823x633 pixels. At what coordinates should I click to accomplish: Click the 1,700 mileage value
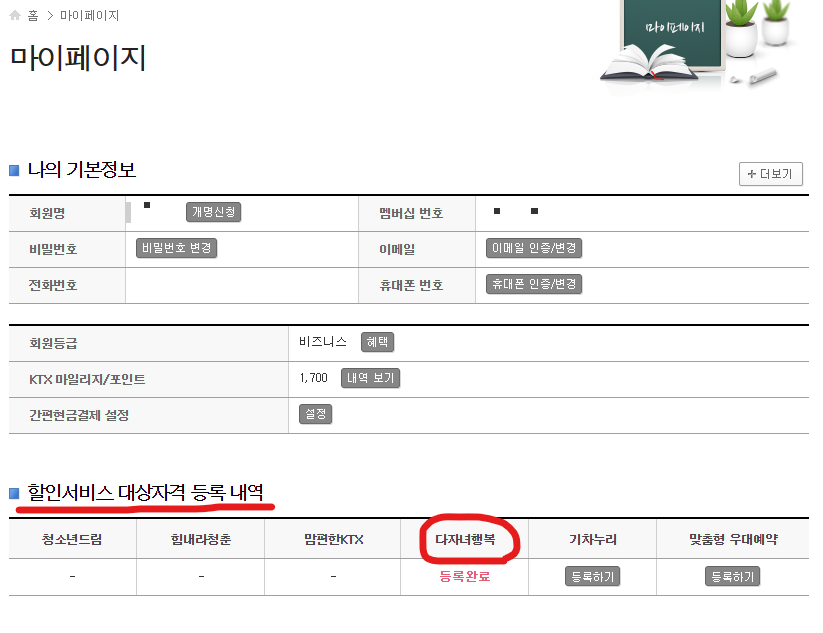pos(313,378)
